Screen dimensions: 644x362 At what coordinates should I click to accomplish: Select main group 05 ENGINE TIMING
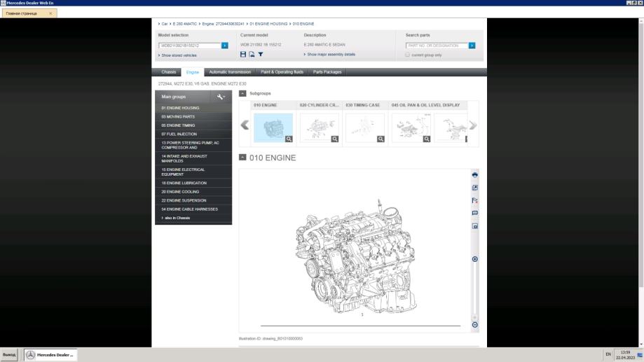[x=193, y=125]
